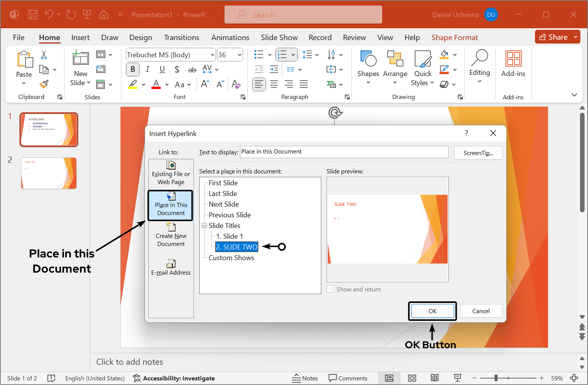Open Slide Sorter view in status bar

tap(412, 378)
